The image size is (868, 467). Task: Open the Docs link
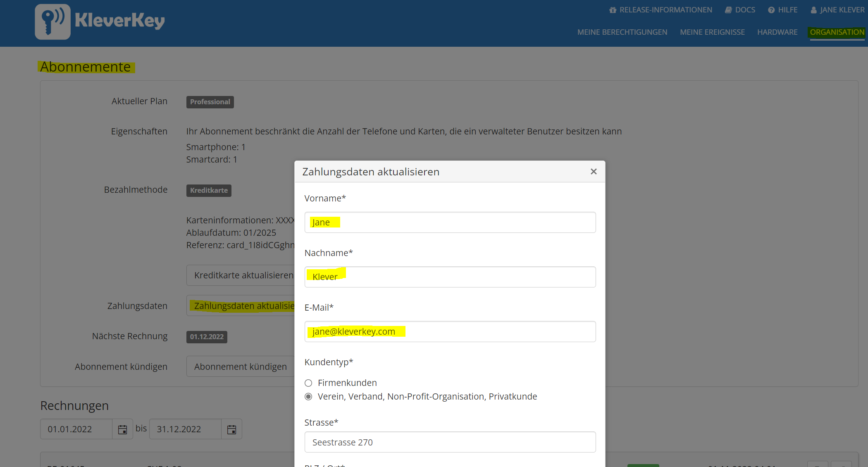740,10
